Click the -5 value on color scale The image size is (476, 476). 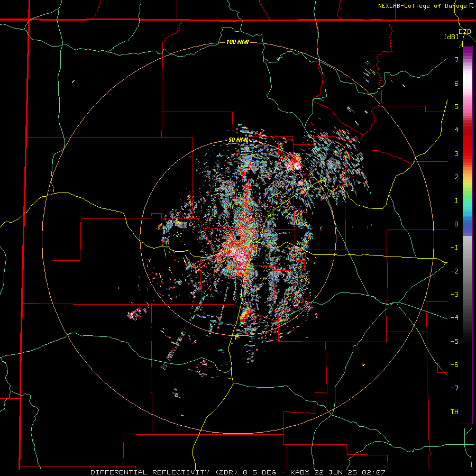454,341
